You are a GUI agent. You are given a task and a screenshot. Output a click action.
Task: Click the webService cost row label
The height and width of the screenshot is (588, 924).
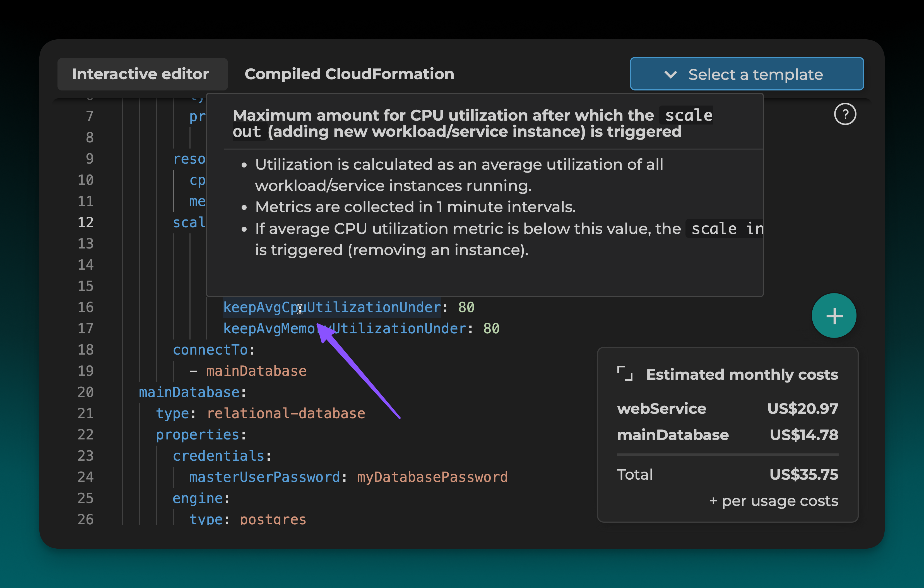[661, 409]
